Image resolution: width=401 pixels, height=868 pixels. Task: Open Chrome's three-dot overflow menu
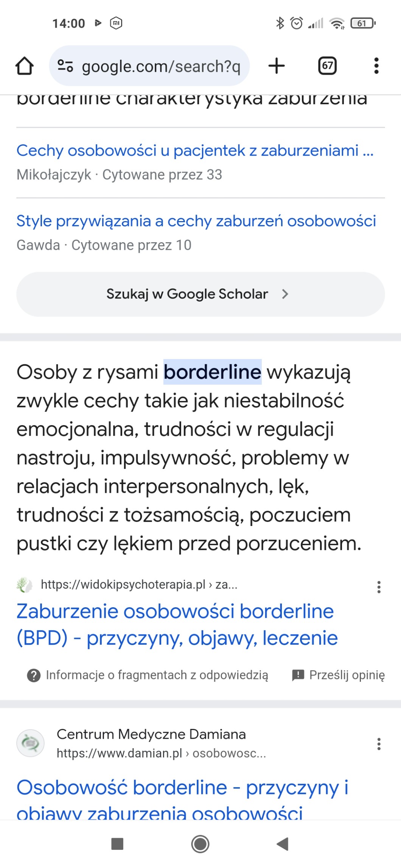376,66
